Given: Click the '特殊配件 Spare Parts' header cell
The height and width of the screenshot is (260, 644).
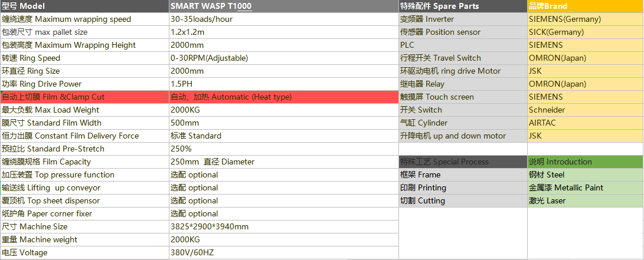Looking at the screenshot, I should (462, 6).
